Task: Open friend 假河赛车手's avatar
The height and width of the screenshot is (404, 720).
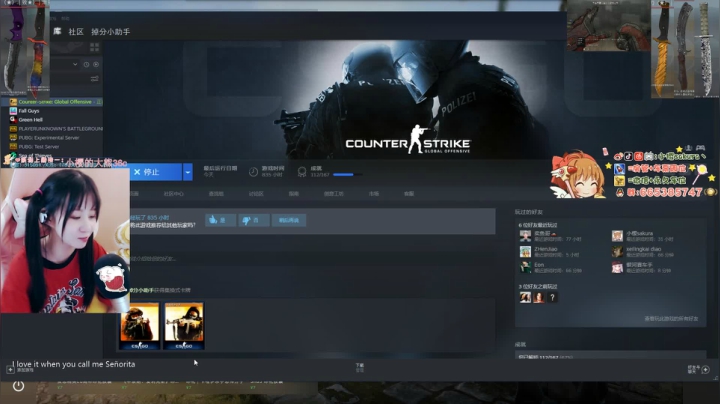Action: 618,267
